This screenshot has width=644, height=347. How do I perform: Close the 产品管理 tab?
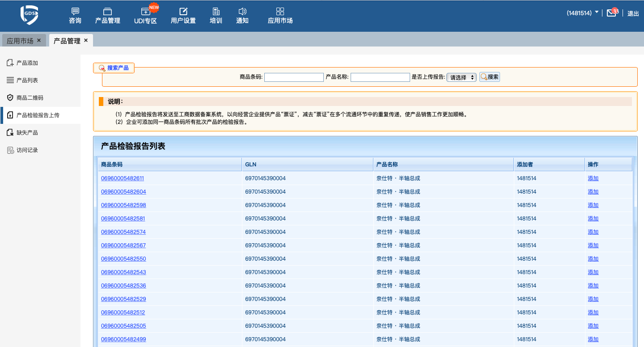tap(86, 40)
